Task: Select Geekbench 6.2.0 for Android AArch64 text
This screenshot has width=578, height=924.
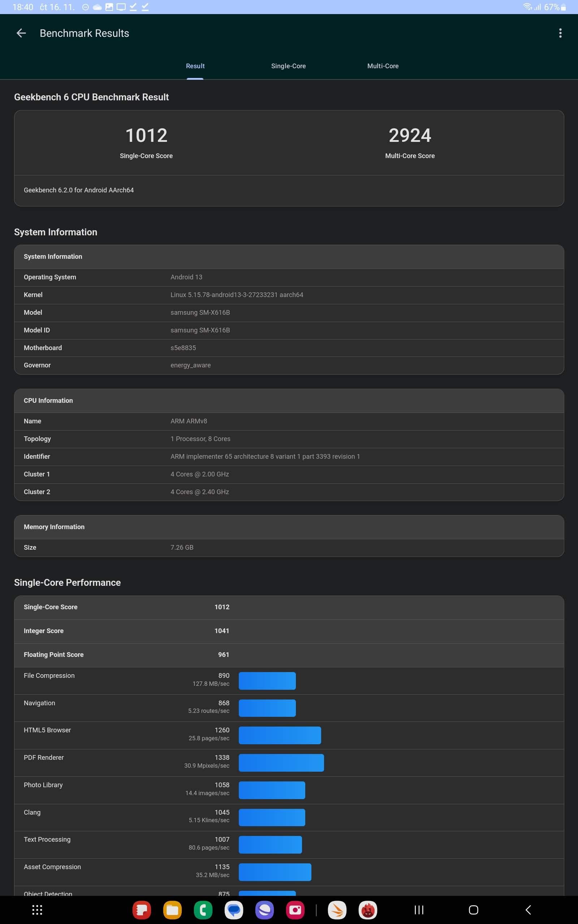Action: click(79, 190)
